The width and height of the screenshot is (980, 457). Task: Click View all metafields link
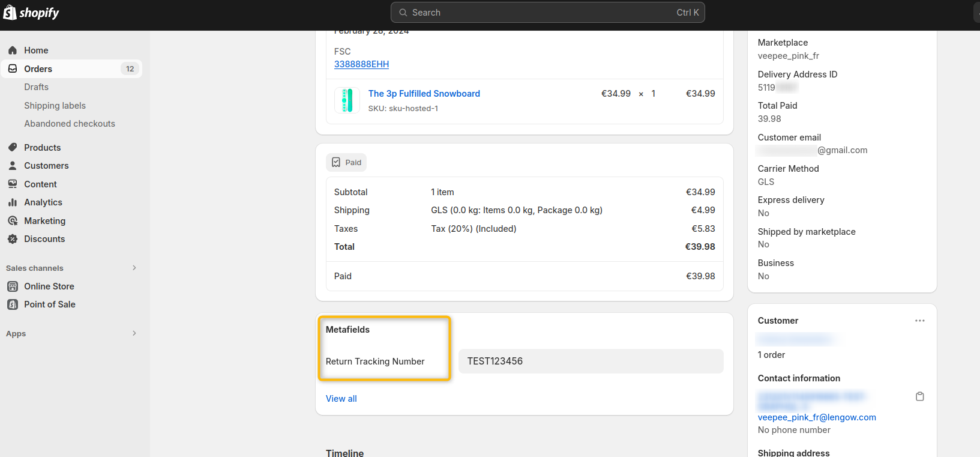(341, 399)
